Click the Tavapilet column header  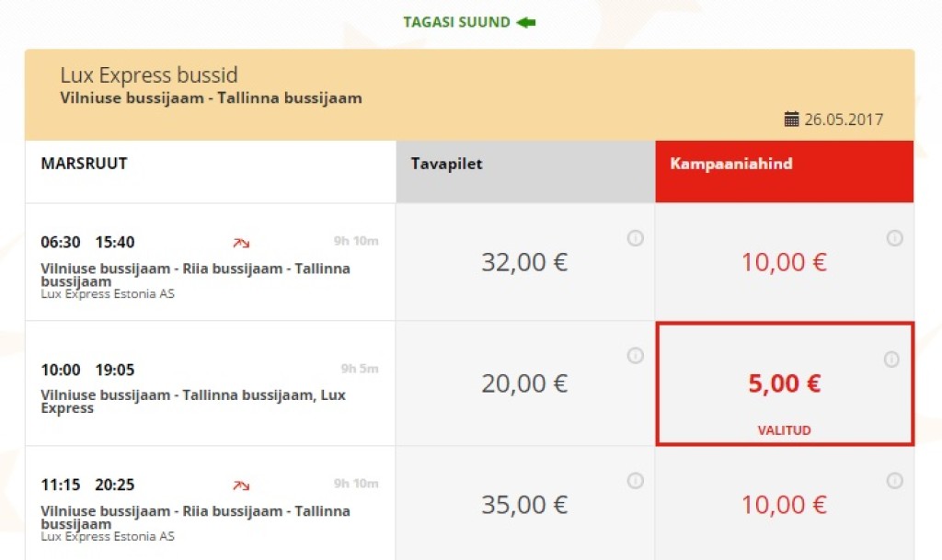pos(525,172)
